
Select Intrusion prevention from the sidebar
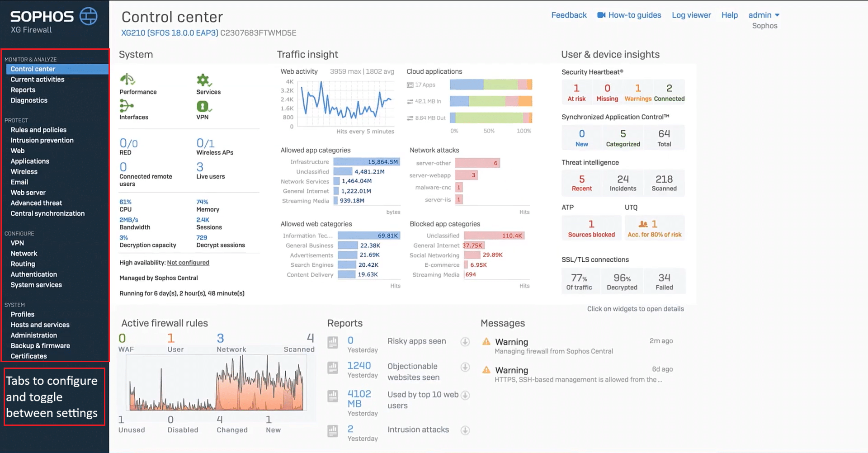[42, 140]
